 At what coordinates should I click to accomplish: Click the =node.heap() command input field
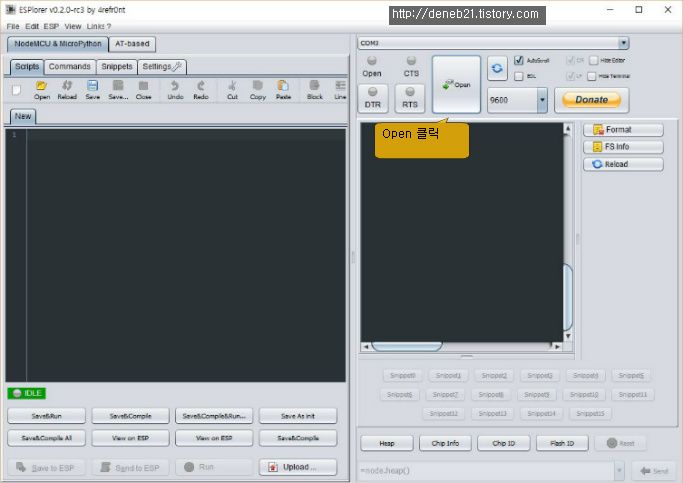pos(485,471)
